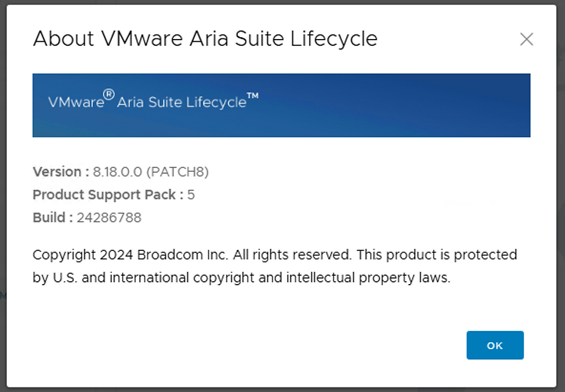Click the About VMware Aria Suite Lifecycle title
Screen dimensions: 565x392
click(205, 38)
